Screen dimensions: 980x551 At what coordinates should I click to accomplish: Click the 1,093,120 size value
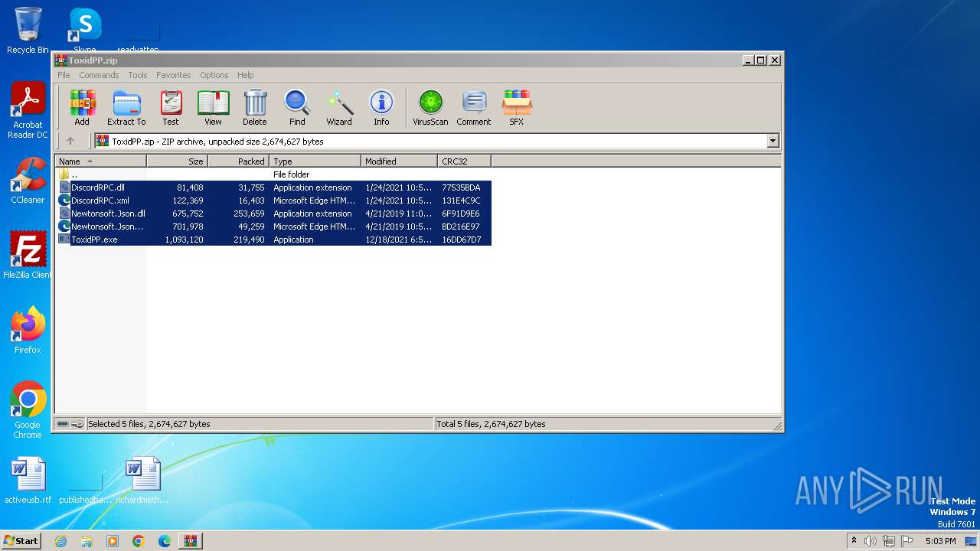pos(184,240)
